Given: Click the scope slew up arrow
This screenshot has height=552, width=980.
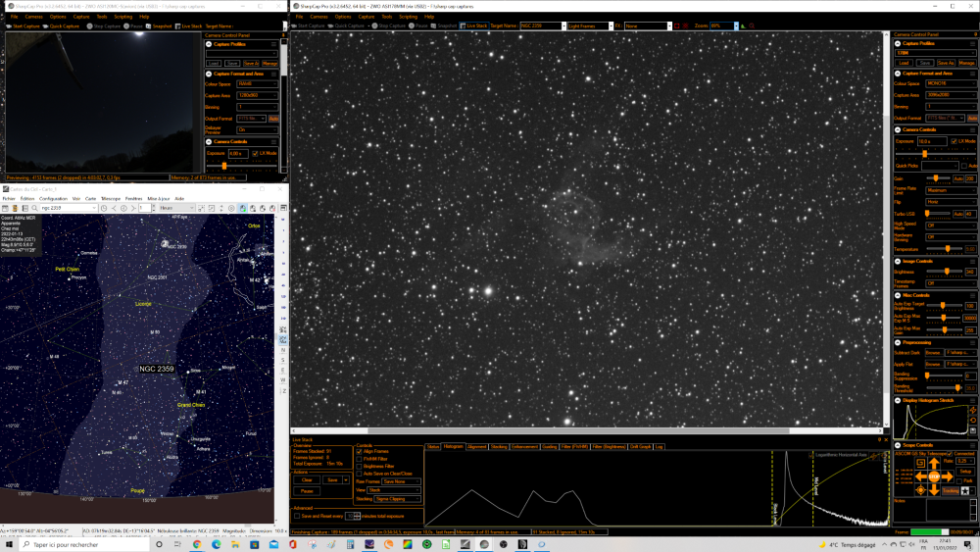Looking at the screenshot, I should point(934,463).
